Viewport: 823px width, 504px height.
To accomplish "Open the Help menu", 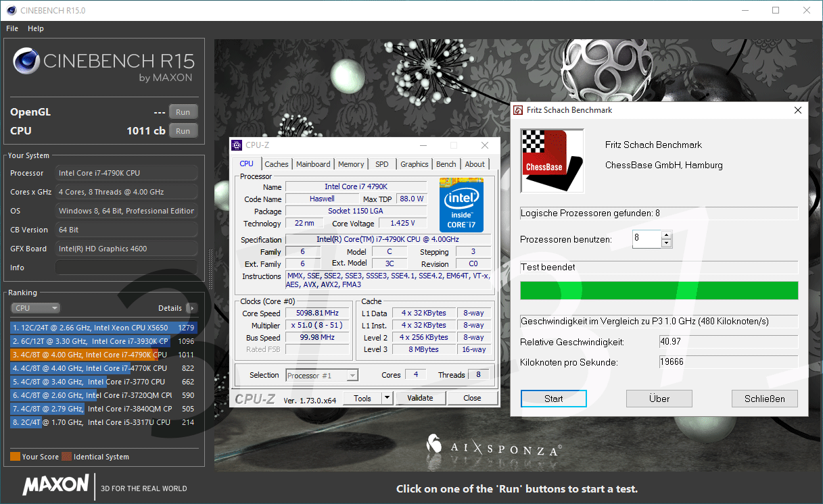I will tap(36, 28).
